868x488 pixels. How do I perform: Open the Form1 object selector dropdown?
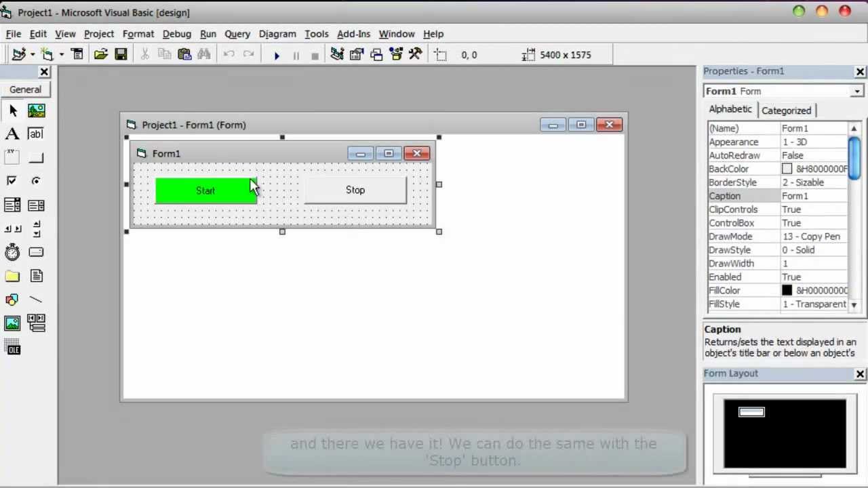857,91
